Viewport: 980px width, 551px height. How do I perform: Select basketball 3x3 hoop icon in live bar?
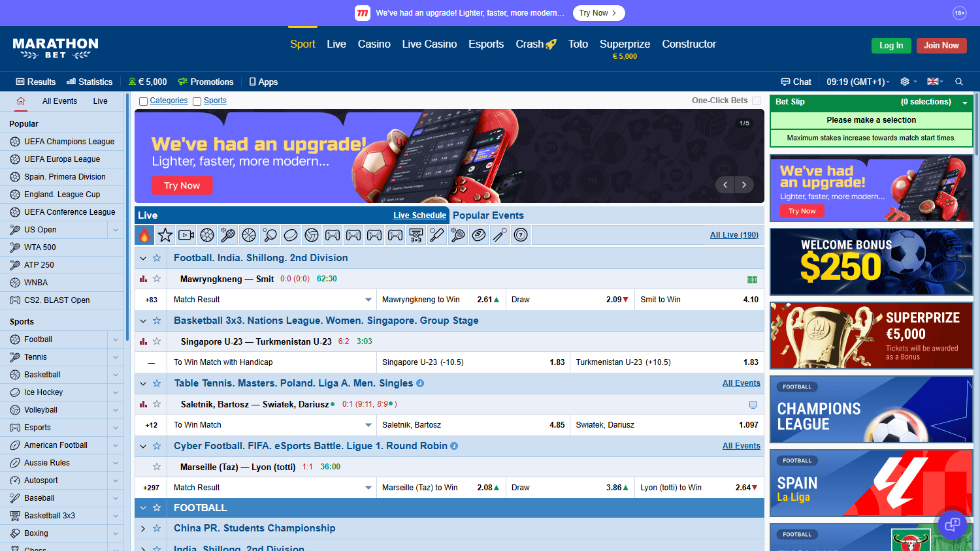(416, 235)
